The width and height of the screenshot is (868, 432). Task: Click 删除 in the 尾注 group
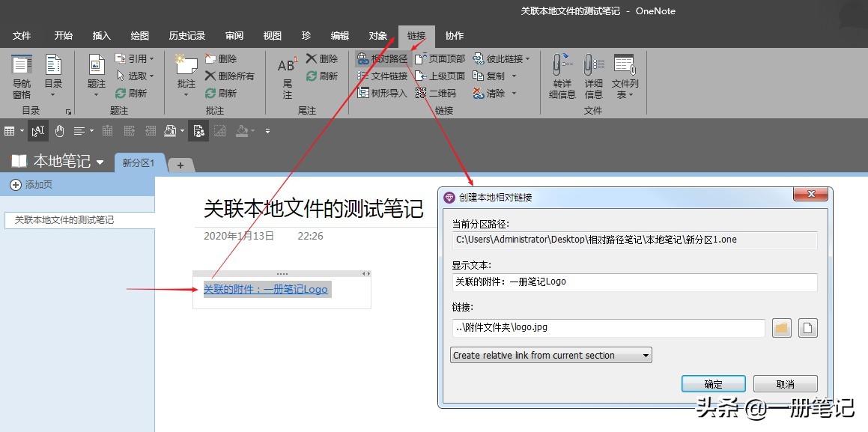coord(321,58)
